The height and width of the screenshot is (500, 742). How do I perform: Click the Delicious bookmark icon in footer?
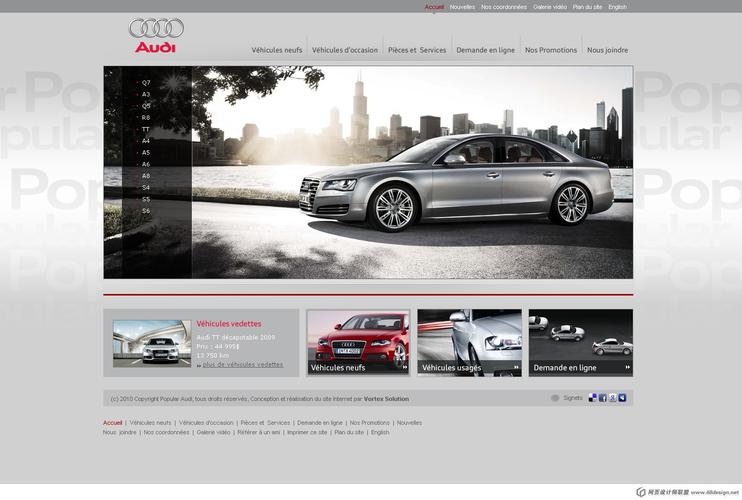tap(593, 398)
